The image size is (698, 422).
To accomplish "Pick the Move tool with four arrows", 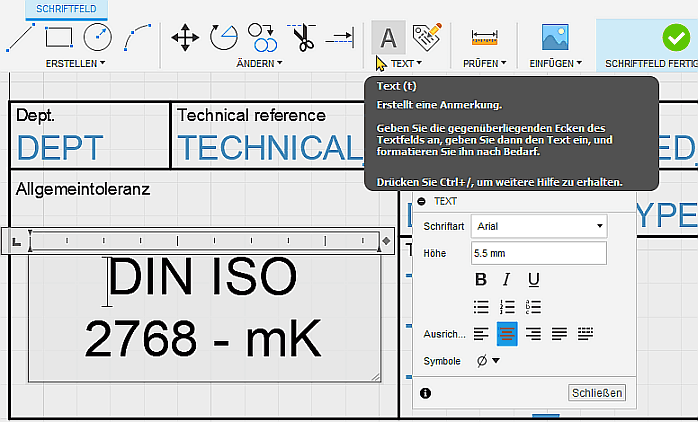I will [185, 37].
